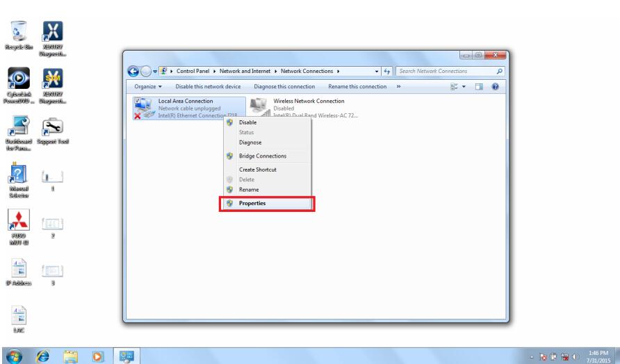Open the XENTRY Diagnostics SIM shortcut
The width and height of the screenshot is (620, 364).
tap(53, 85)
